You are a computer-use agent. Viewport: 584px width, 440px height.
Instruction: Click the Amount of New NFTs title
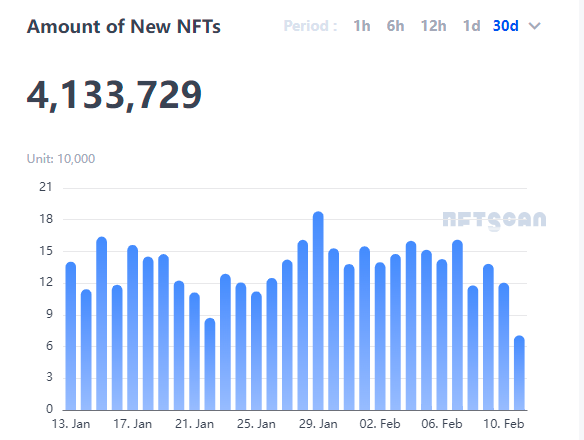pyautogui.click(x=124, y=26)
